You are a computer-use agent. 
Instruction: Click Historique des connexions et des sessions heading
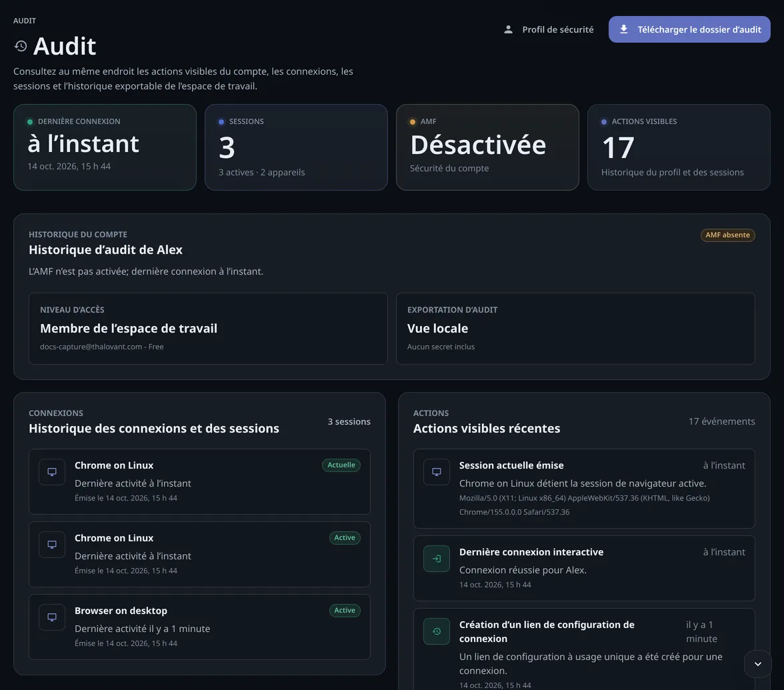[x=154, y=429]
